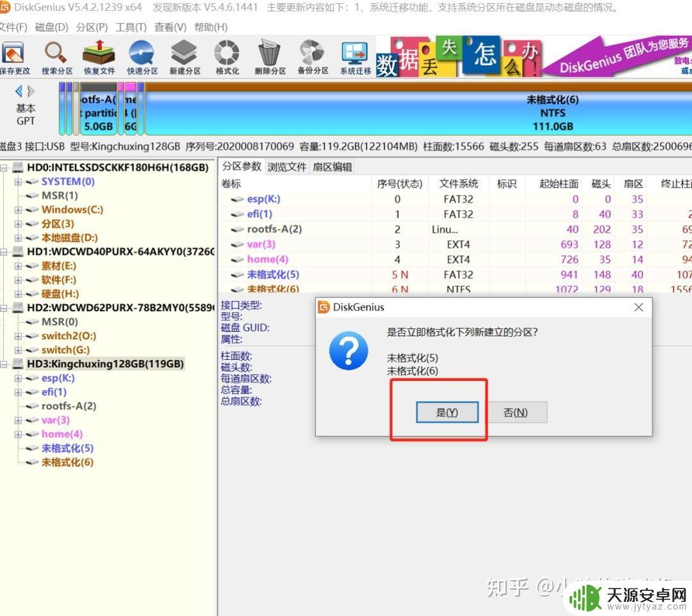Image resolution: width=692 pixels, height=616 pixels.
Task: Go to the previous disk with the left arrow
Action: [19, 92]
